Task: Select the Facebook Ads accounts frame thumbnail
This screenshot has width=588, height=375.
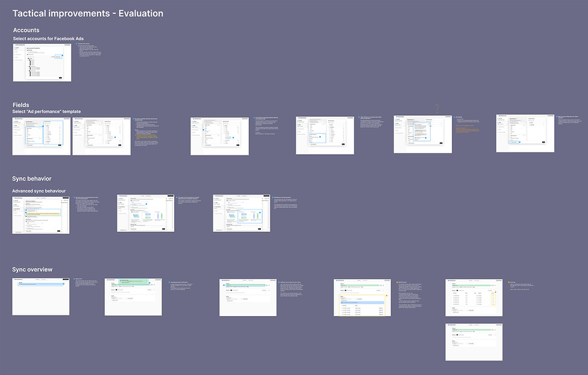Action: click(x=42, y=62)
